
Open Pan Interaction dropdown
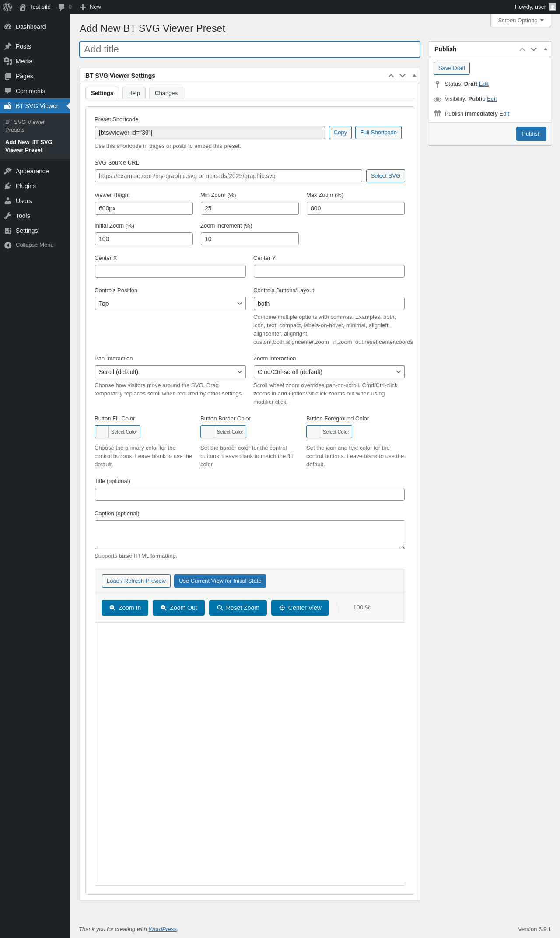click(170, 372)
